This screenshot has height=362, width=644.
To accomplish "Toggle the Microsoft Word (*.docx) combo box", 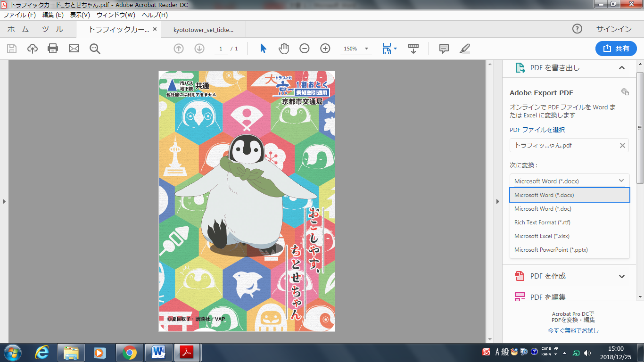I will coord(570,181).
